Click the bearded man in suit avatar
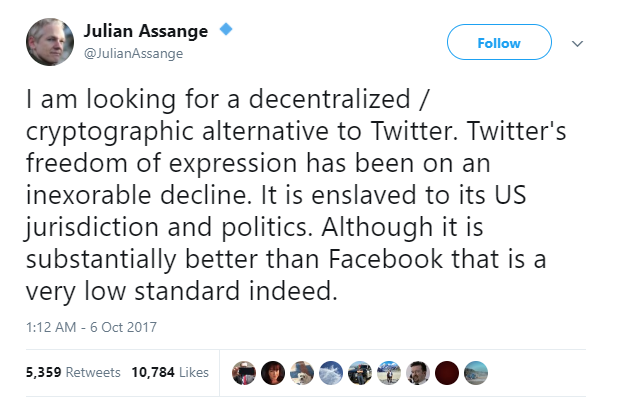The height and width of the screenshot is (405, 625). click(x=420, y=372)
